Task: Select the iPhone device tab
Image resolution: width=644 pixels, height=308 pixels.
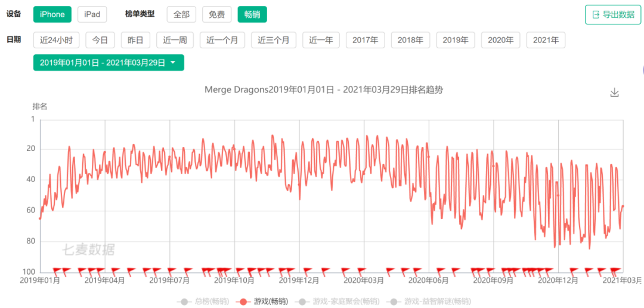Action: point(52,14)
